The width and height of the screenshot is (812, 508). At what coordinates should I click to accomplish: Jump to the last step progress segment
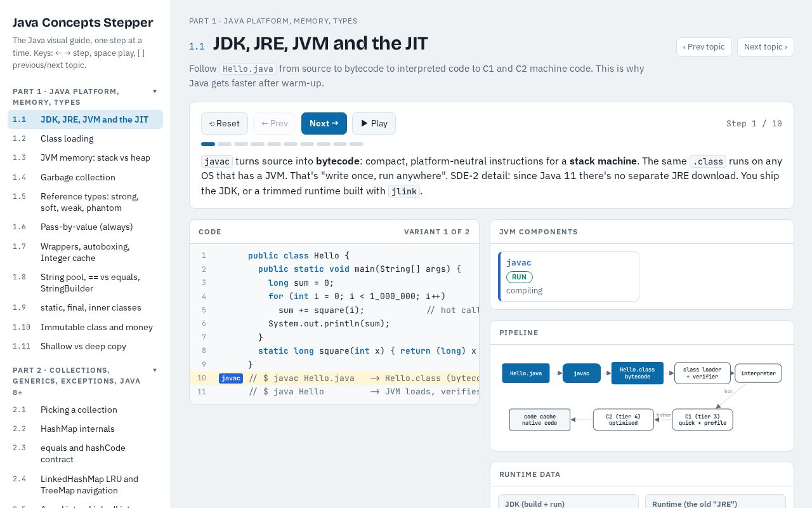tap(357, 144)
